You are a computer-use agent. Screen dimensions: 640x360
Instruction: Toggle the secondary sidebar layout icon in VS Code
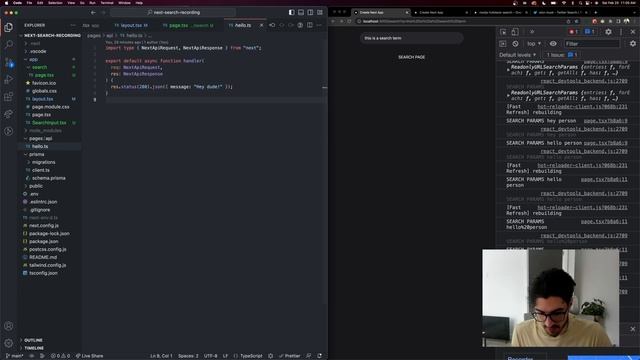(310, 13)
